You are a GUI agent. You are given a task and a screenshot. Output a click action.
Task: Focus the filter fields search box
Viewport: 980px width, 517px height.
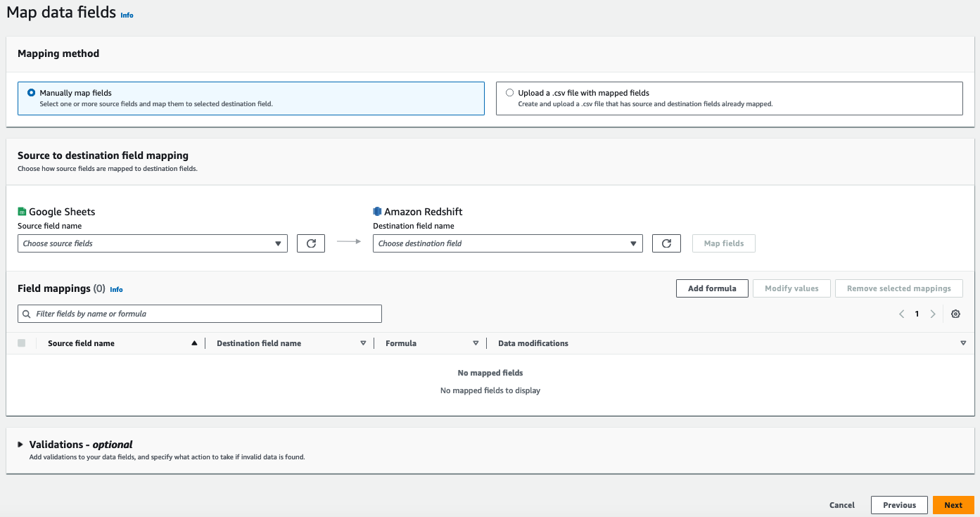click(200, 314)
